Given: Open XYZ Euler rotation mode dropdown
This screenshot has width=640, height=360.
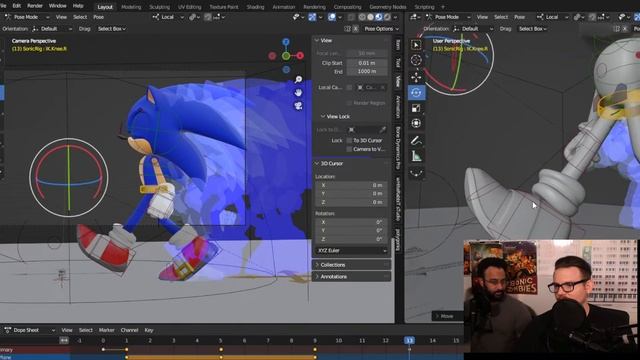Looking at the screenshot, I should coord(352,251).
